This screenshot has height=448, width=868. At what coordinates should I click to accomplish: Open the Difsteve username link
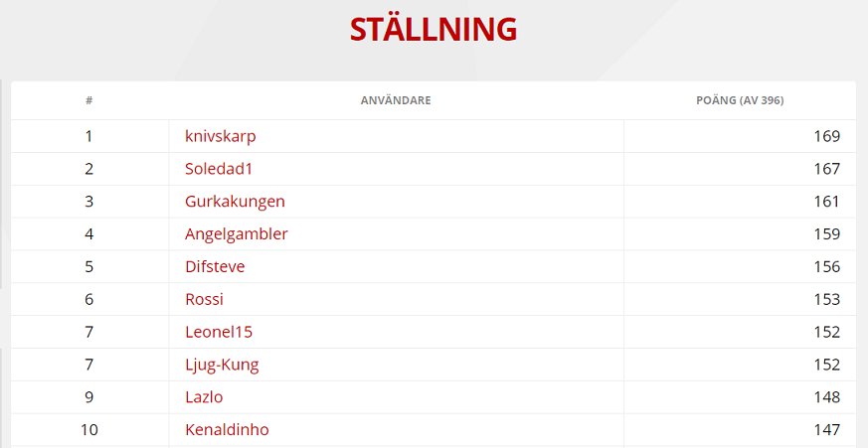(x=215, y=267)
